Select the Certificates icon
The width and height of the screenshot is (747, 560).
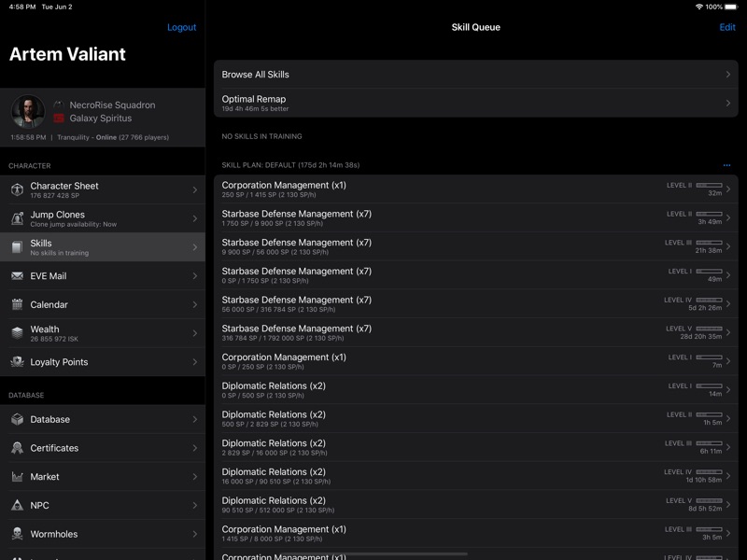[x=15, y=449]
